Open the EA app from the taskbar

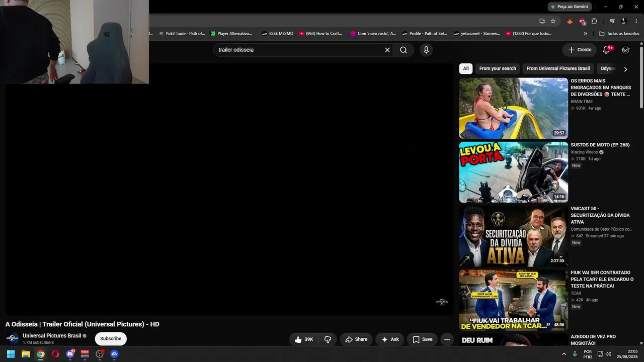click(114, 354)
